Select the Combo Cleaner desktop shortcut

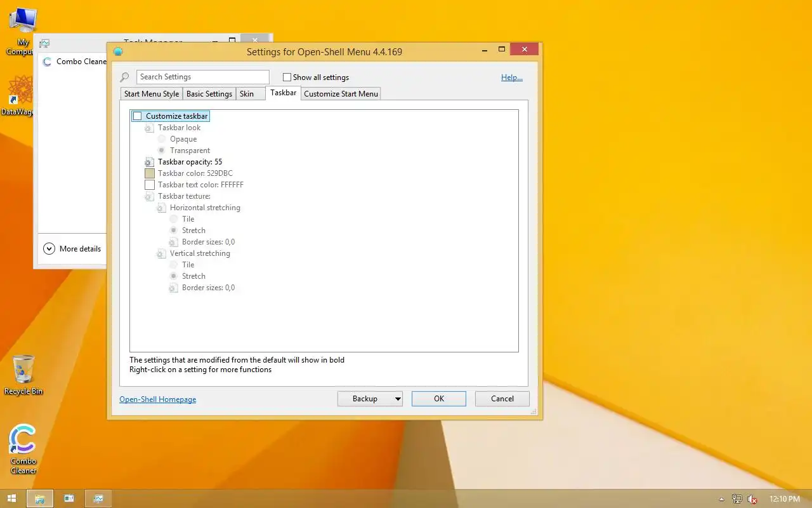coord(23,450)
